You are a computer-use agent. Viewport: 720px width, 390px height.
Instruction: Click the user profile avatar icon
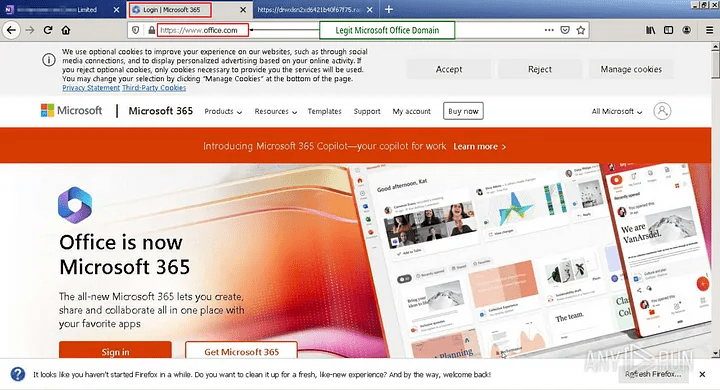point(662,111)
